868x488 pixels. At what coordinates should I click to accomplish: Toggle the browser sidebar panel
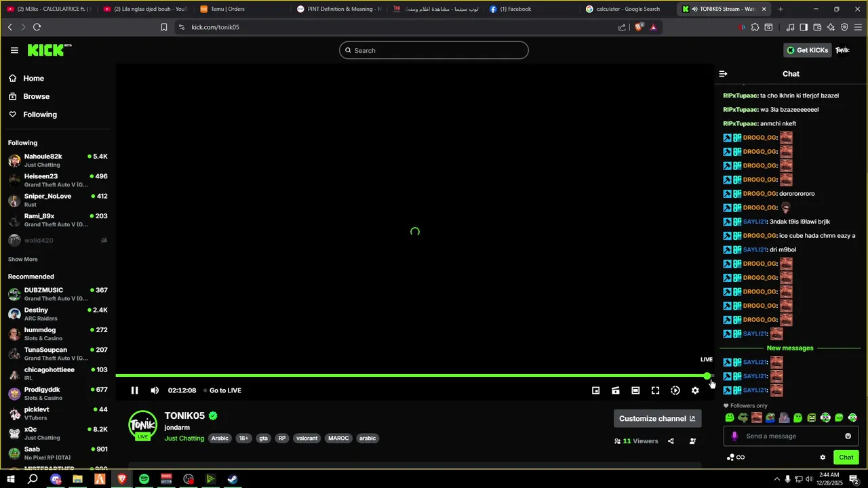(804, 27)
